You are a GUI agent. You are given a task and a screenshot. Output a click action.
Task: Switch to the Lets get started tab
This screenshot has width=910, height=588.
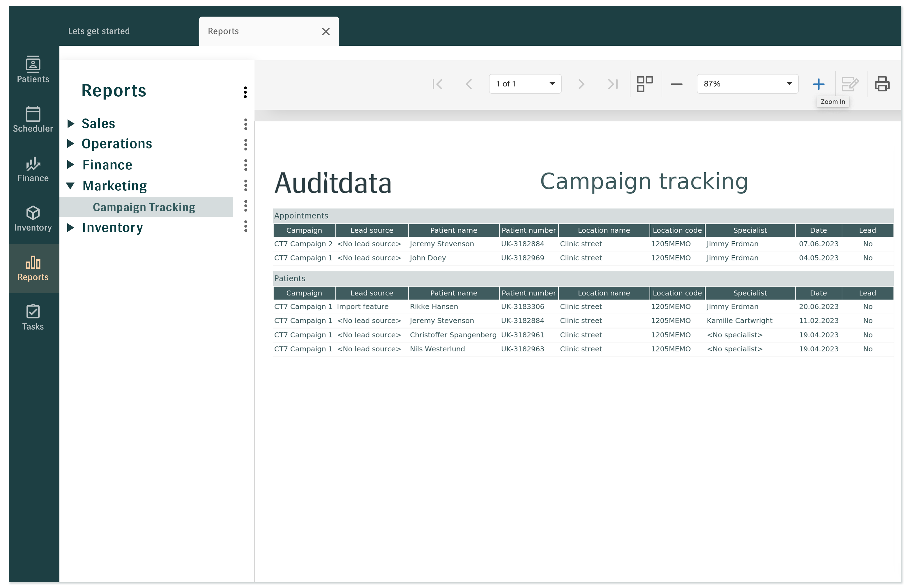coord(98,31)
